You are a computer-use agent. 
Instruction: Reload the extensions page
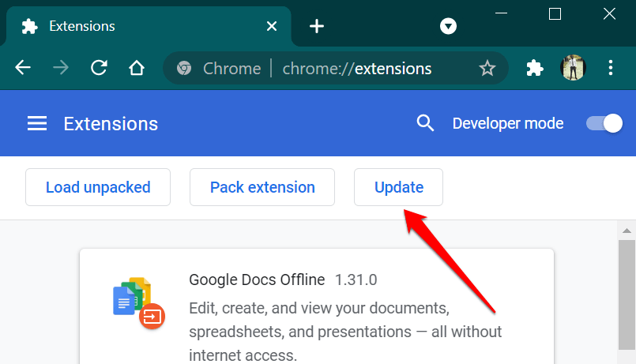(99, 68)
